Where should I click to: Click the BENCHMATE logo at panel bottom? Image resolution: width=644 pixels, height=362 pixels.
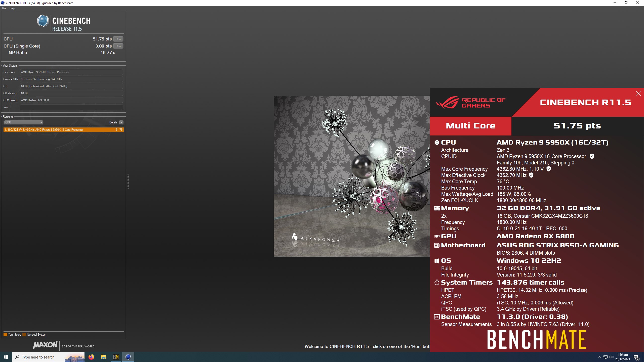537,340
